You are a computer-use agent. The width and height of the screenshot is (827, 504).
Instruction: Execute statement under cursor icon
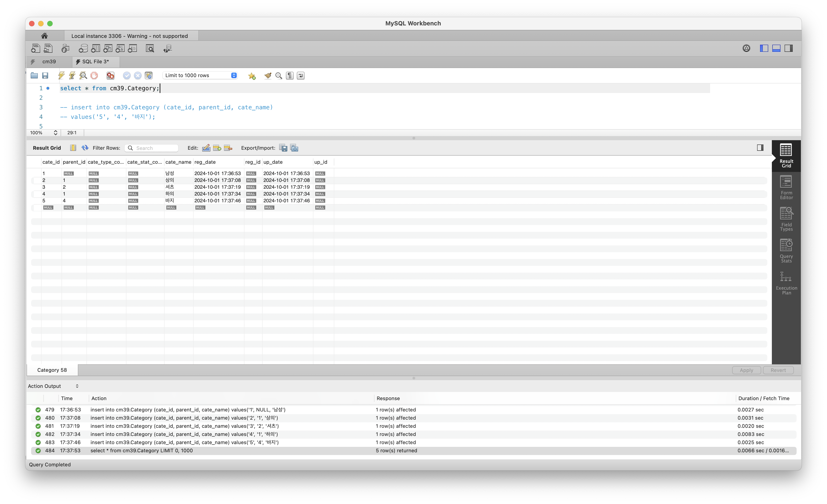pyautogui.click(x=72, y=76)
